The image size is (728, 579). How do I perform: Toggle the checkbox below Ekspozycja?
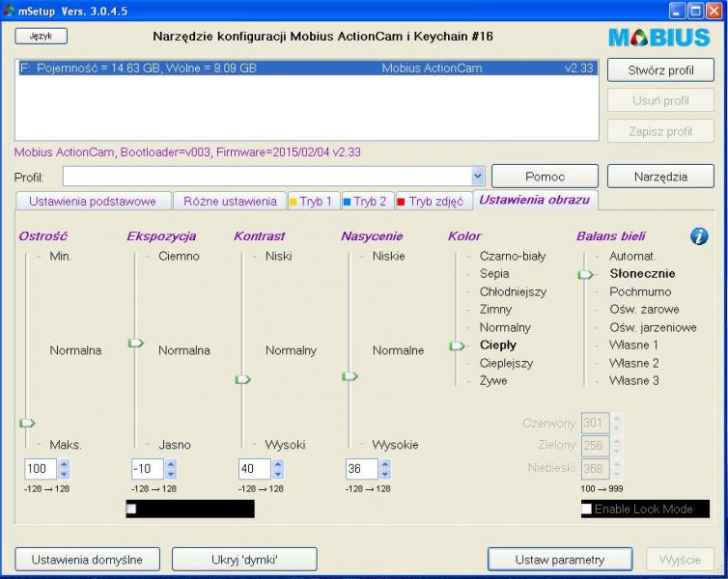pyautogui.click(x=132, y=509)
